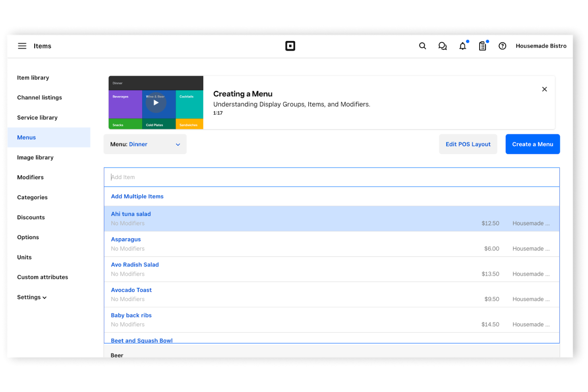View notifications bell icon
Viewport: 588px width, 392px height.
pyautogui.click(x=462, y=46)
